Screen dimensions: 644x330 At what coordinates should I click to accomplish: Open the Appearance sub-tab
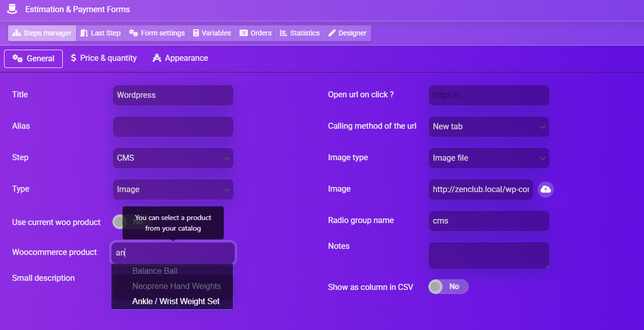[x=180, y=58]
